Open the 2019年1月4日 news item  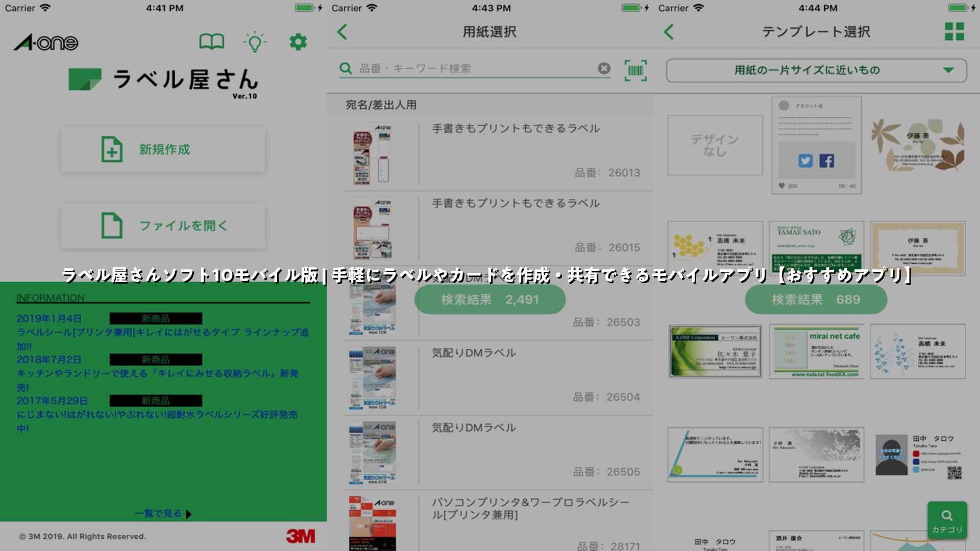coord(163,332)
